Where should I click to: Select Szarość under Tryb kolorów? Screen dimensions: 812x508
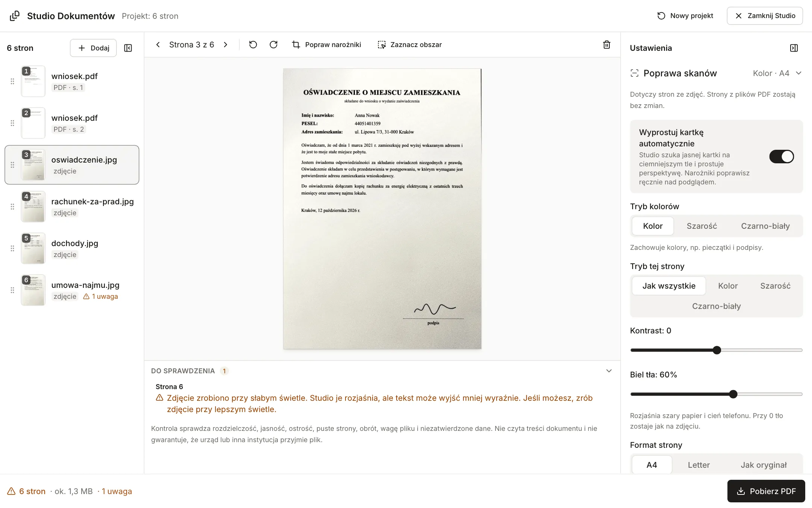click(701, 226)
